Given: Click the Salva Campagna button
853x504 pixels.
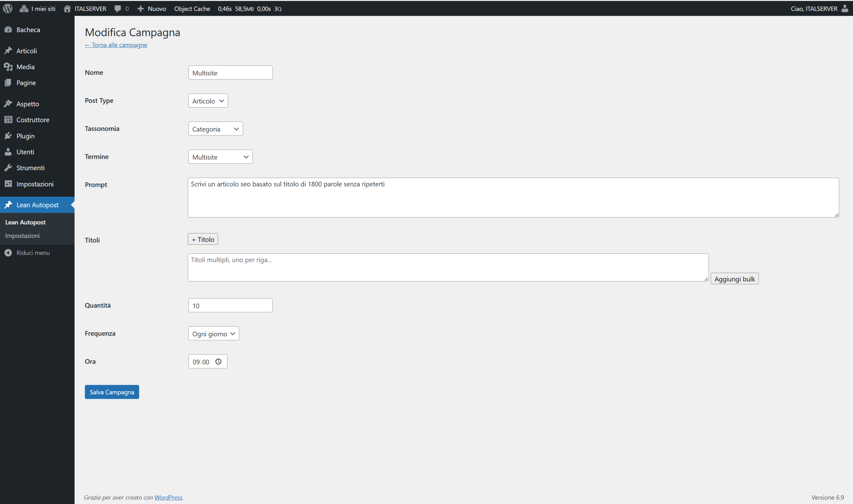Looking at the screenshot, I should click(112, 392).
